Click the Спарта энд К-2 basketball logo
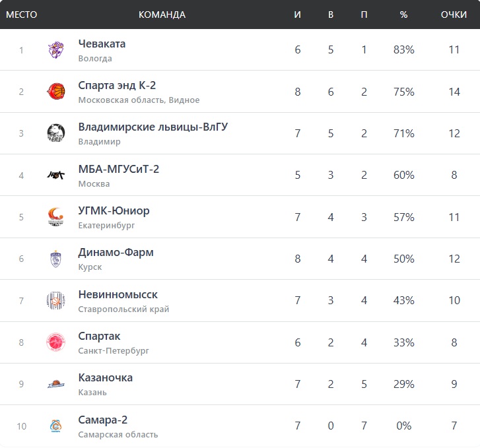Screen dimensions: 480x448 pos(55,92)
